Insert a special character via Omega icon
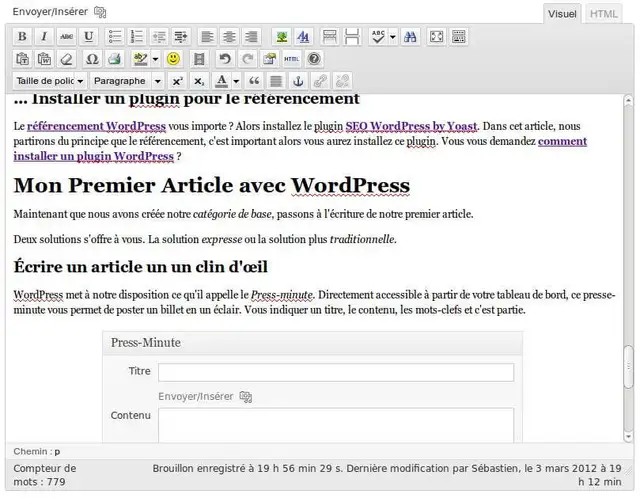This screenshot has height=498, width=640. tap(92, 59)
